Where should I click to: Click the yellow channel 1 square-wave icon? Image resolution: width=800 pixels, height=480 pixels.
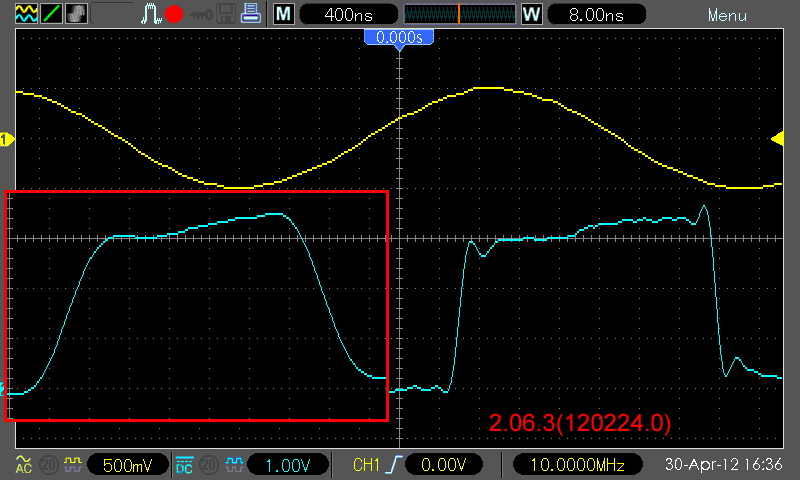click(72, 464)
